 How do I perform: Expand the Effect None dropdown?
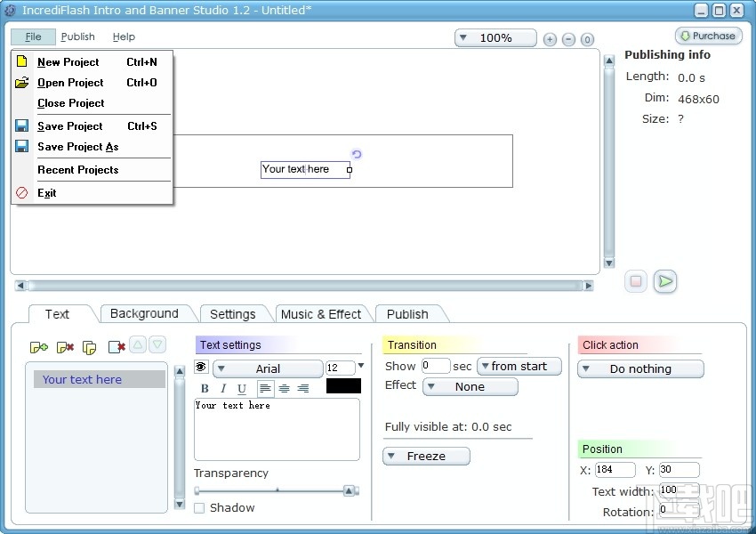[x=470, y=387]
